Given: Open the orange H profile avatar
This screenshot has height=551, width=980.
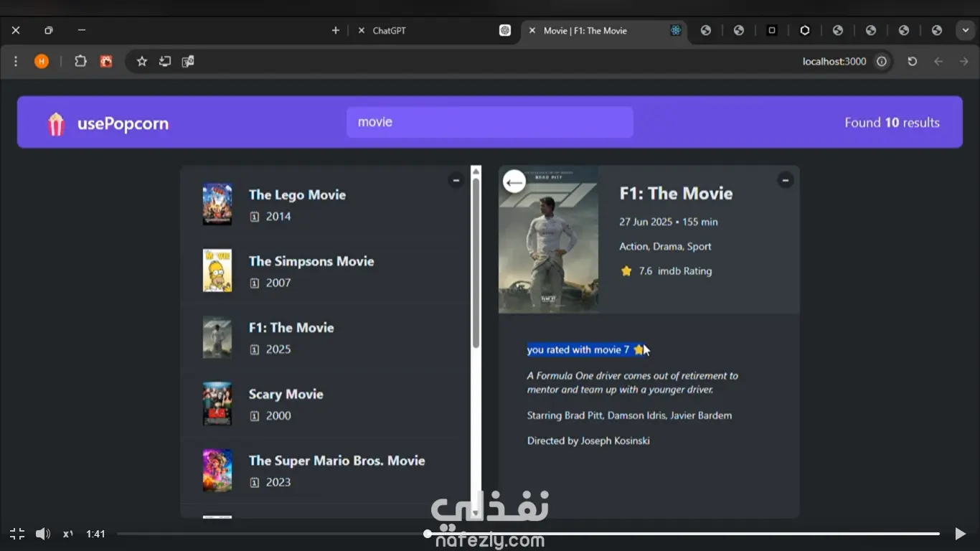Looking at the screenshot, I should [42, 62].
